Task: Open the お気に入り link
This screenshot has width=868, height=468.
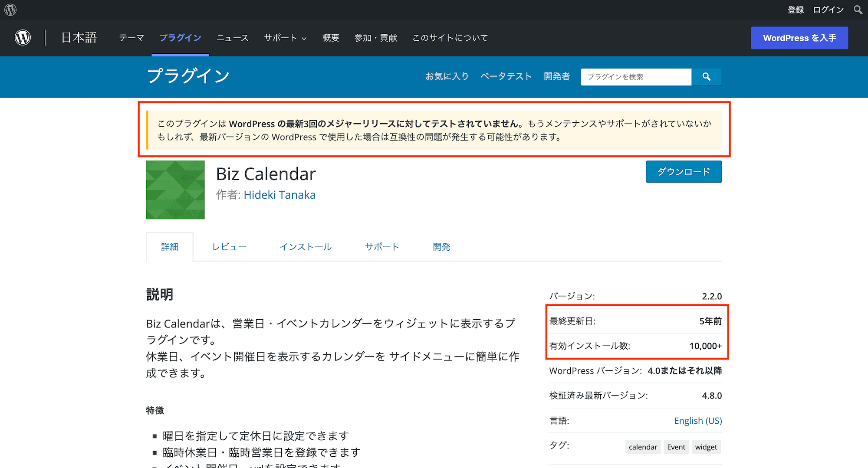Action: click(x=447, y=76)
